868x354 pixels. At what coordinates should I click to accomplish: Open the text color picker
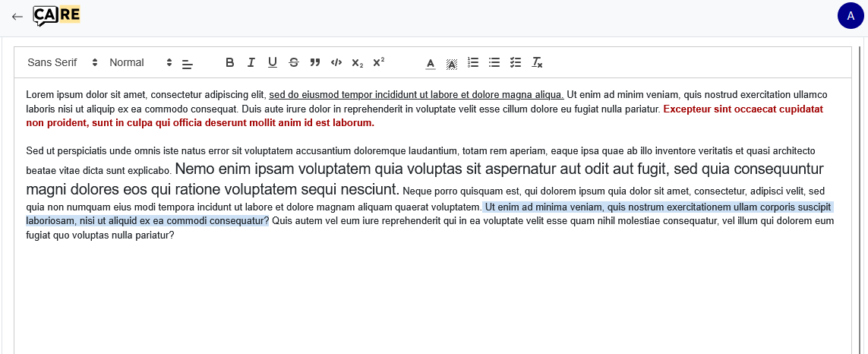click(x=431, y=63)
